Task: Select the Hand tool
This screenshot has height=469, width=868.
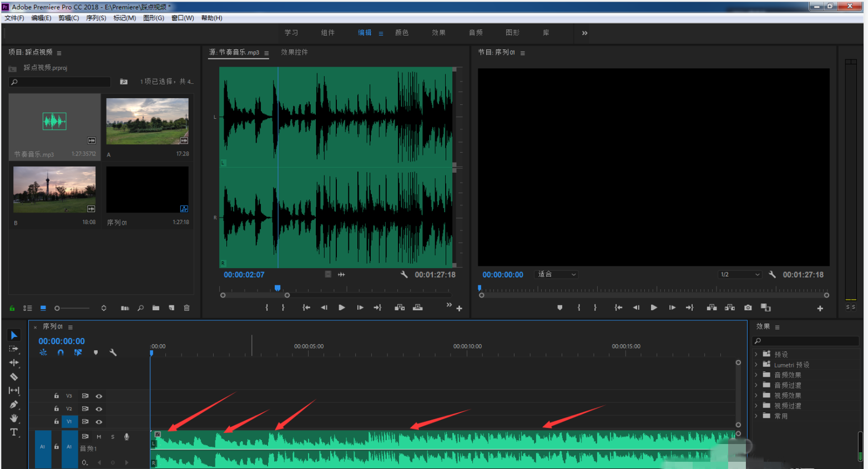Action: 14,418
